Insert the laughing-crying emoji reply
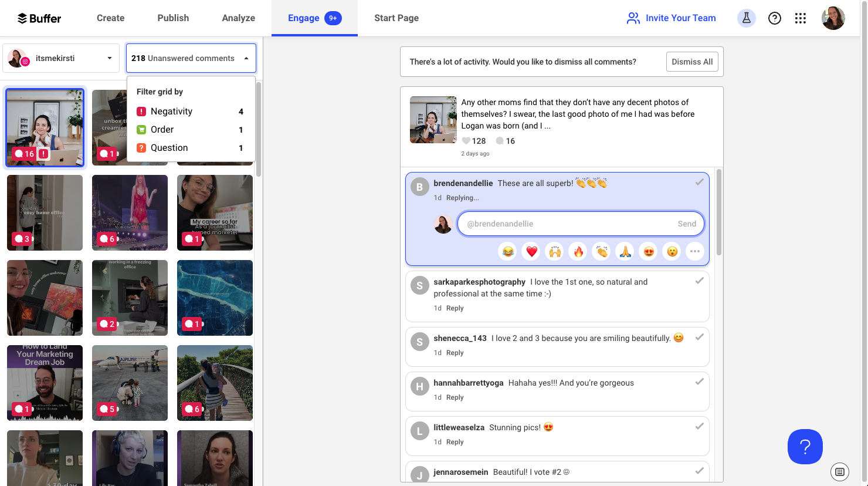 (x=508, y=252)
